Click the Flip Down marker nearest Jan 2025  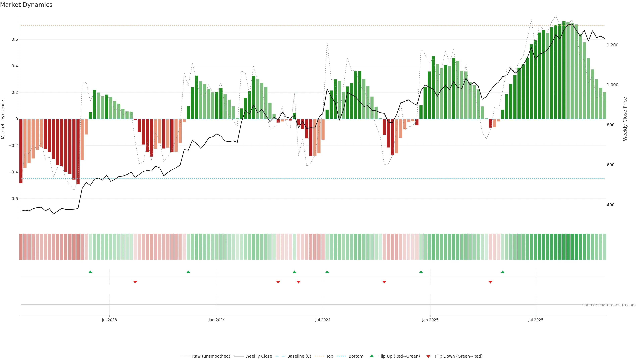(384, 282)
